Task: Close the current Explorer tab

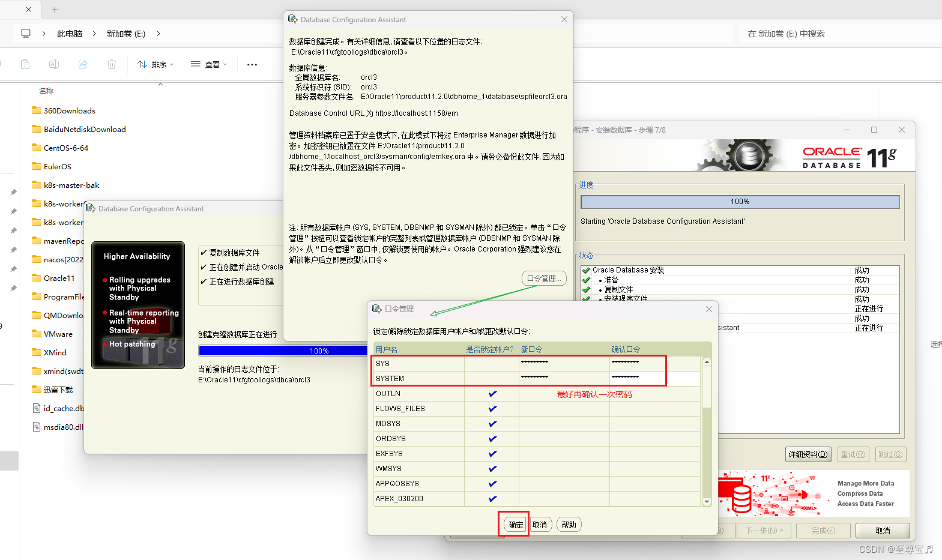Action: [28, 10]
